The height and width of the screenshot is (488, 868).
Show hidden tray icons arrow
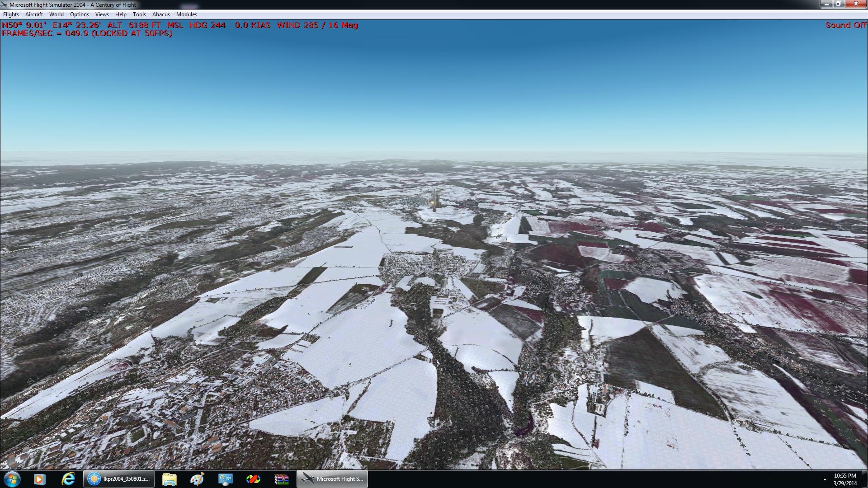(825, 479)
